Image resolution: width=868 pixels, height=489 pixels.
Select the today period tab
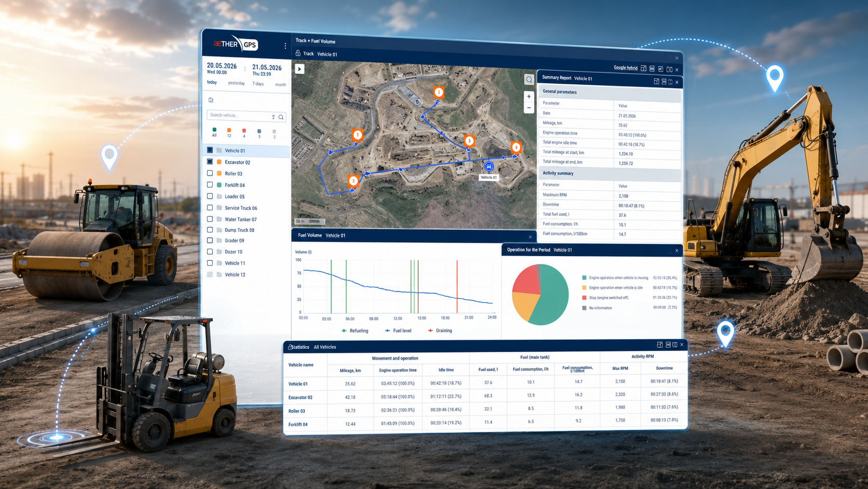point(212,82)
